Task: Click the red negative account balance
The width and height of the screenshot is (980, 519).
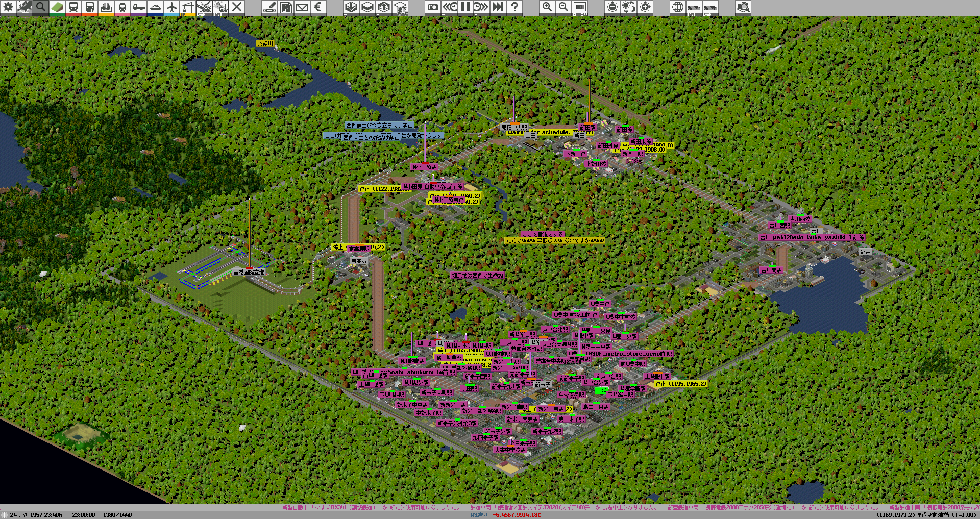Action: click(x=517, y=515)
